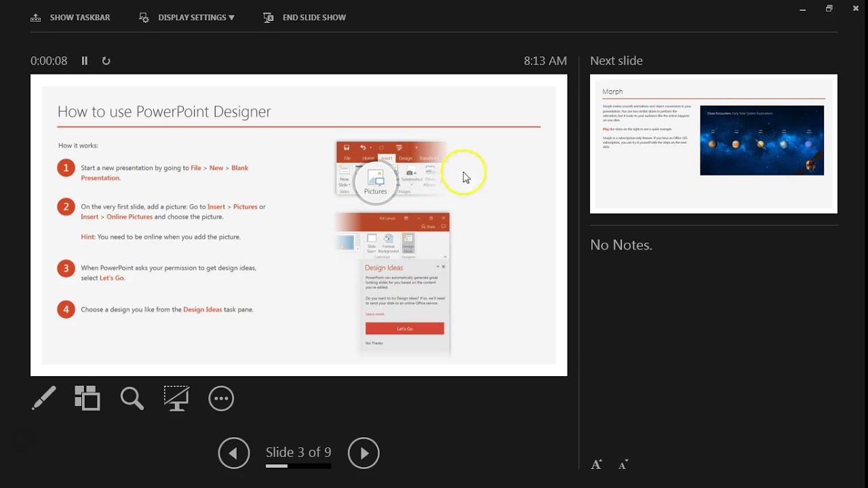The image size is (868, 488).
Task: Go to the previous slide
Action: [234, 453]
